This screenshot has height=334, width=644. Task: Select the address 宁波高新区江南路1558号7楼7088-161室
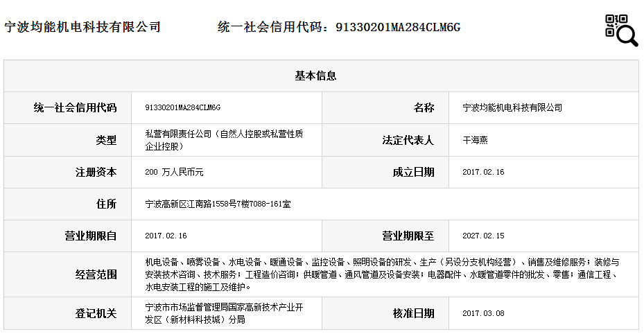pyautogui.click(x=218, y=204)
